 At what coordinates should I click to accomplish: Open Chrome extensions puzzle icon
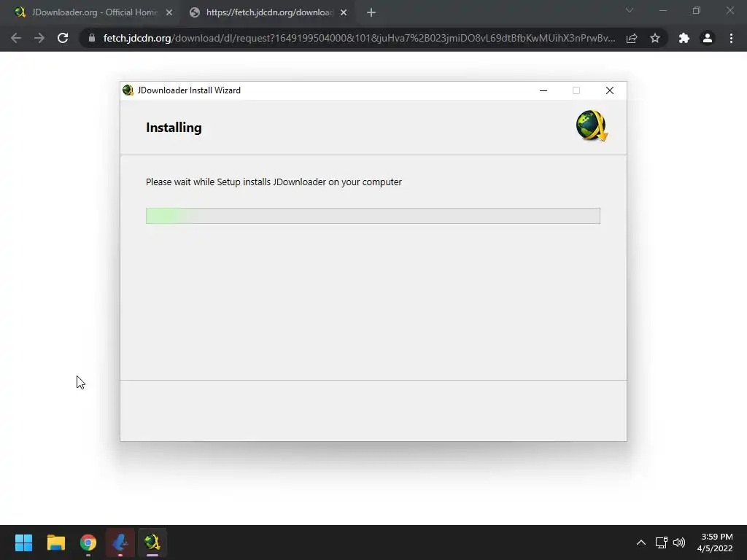(684, 38)
